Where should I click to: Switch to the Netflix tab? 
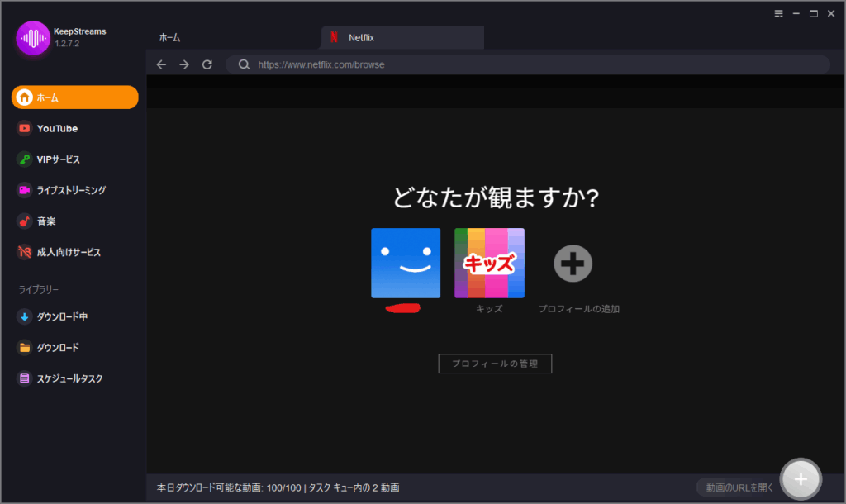[x=402, y=38]
